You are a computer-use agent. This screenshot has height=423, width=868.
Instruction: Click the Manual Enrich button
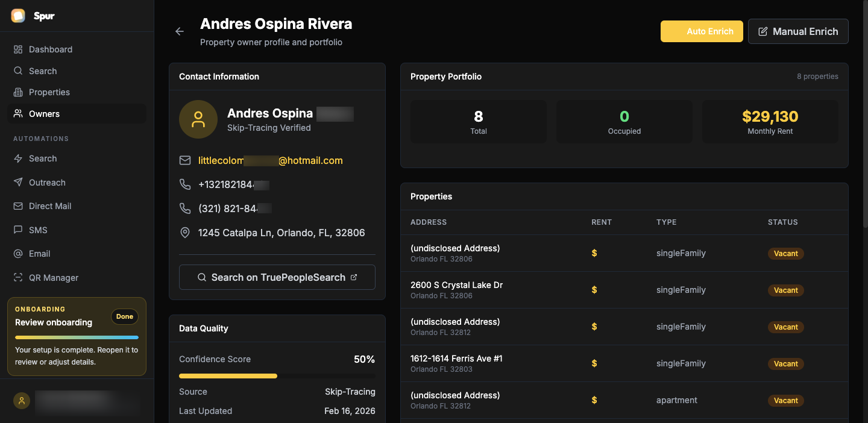click(798, 31)
